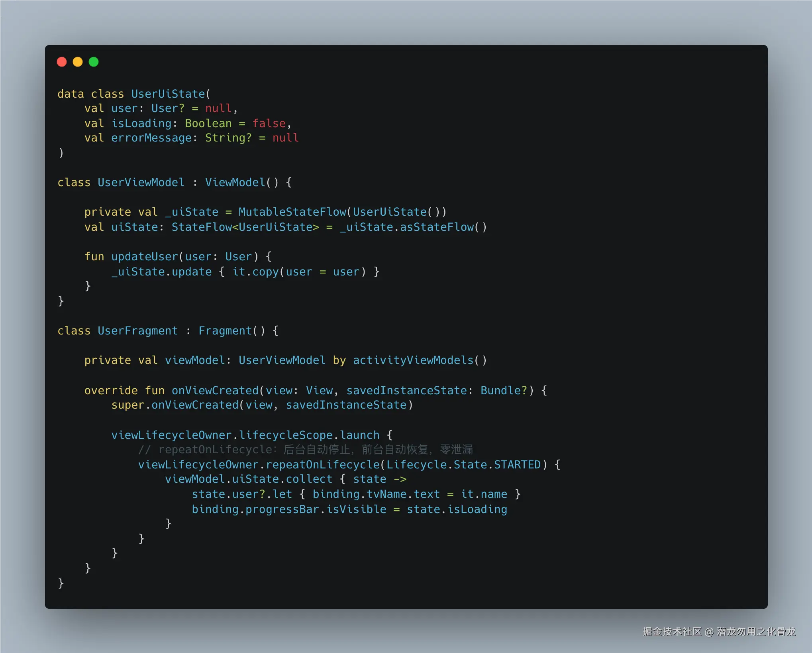
Task: Click the STARTED state constant
Action: 517,465
